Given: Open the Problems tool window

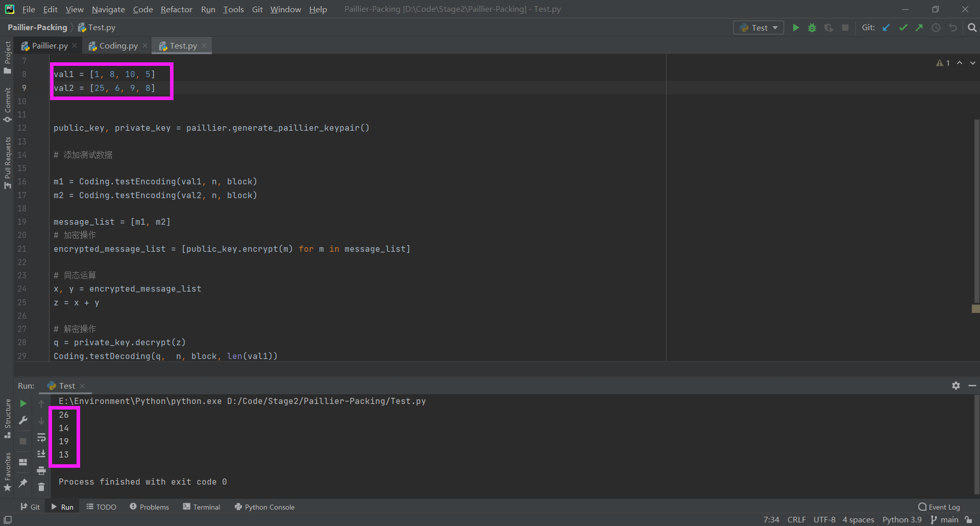Looking at the screenshot, I should [149, 507].
